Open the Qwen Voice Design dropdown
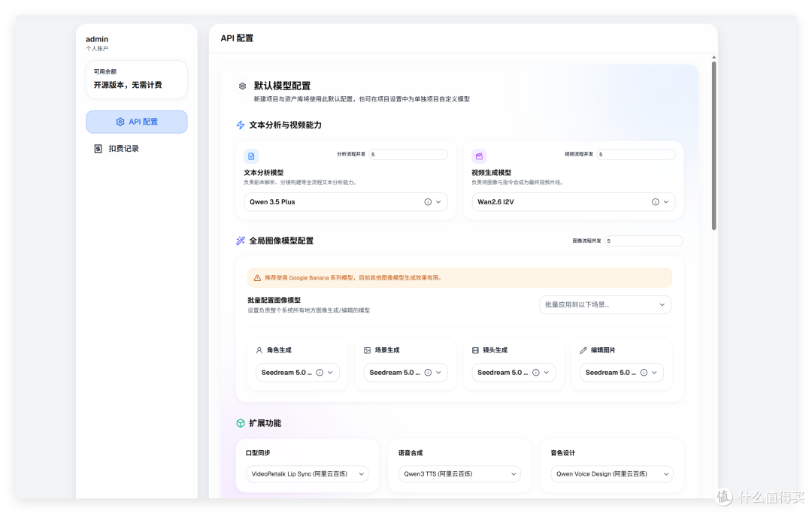 [x=611, y=474]
